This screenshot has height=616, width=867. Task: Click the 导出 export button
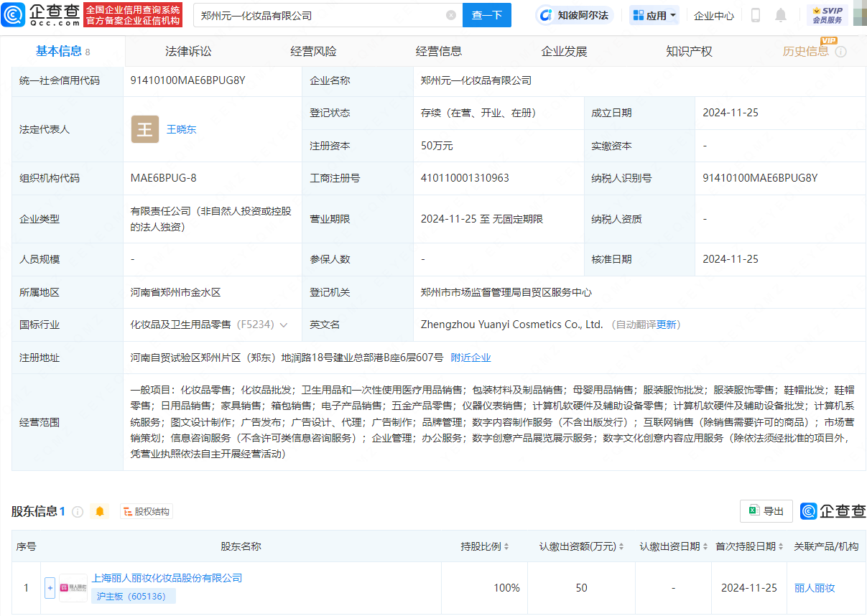pyautogui.click(x=766, y=511)
